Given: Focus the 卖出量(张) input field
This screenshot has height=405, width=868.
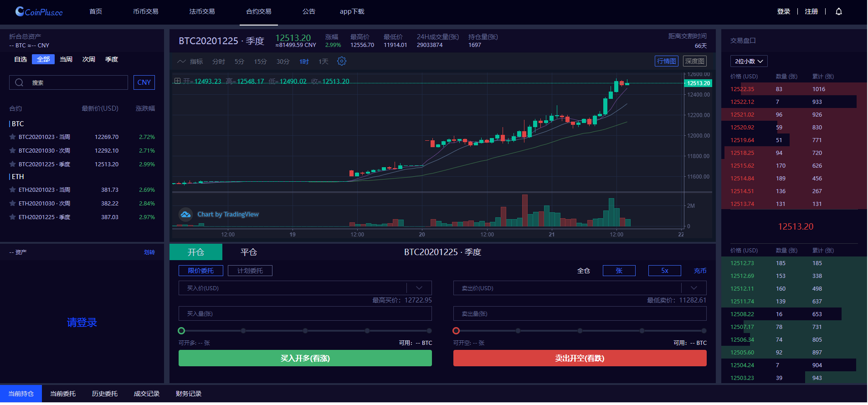Looking at the screenshot, I should click(x=580, y=313).
